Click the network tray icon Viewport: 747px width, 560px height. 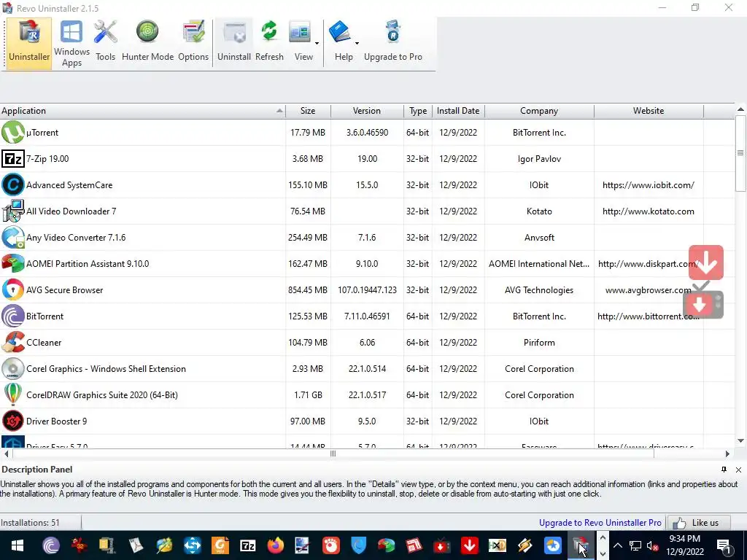(635, 545)
